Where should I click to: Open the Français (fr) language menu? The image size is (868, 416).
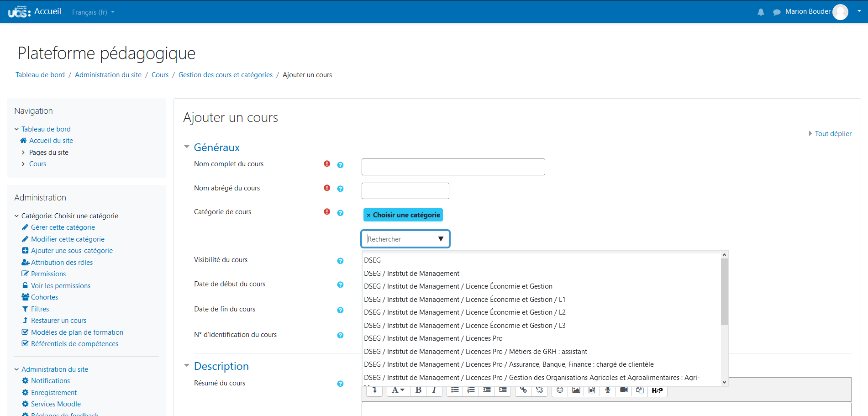93,12
